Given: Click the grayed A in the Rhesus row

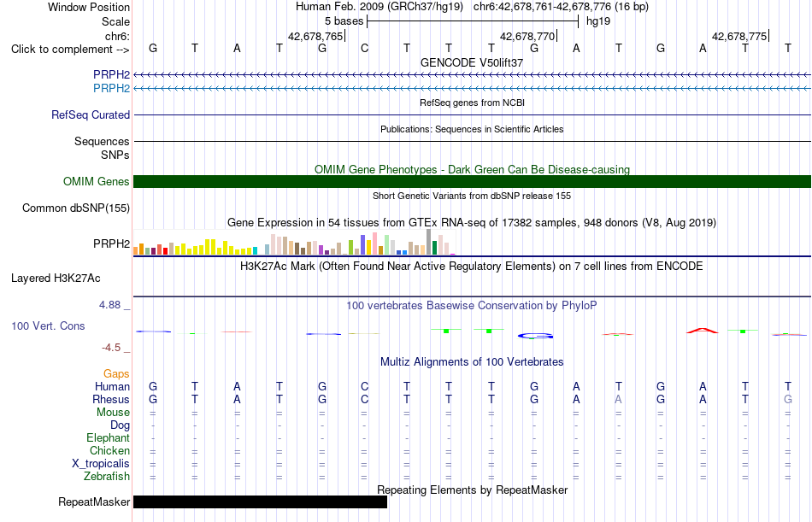Looking at the screenshot, I should coord(618,400).
